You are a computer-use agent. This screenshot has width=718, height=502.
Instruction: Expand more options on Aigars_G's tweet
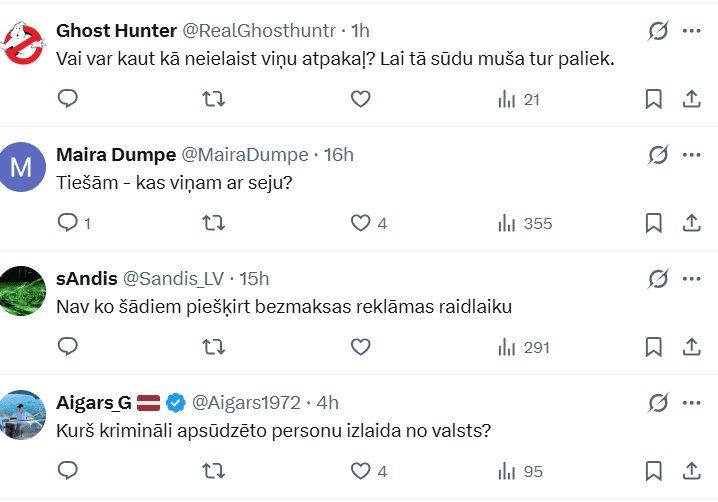(x=691, y=403)
